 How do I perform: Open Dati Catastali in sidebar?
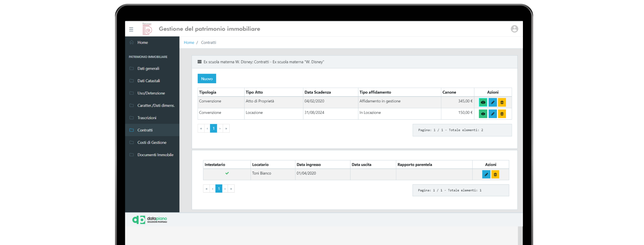coord(148,81)
